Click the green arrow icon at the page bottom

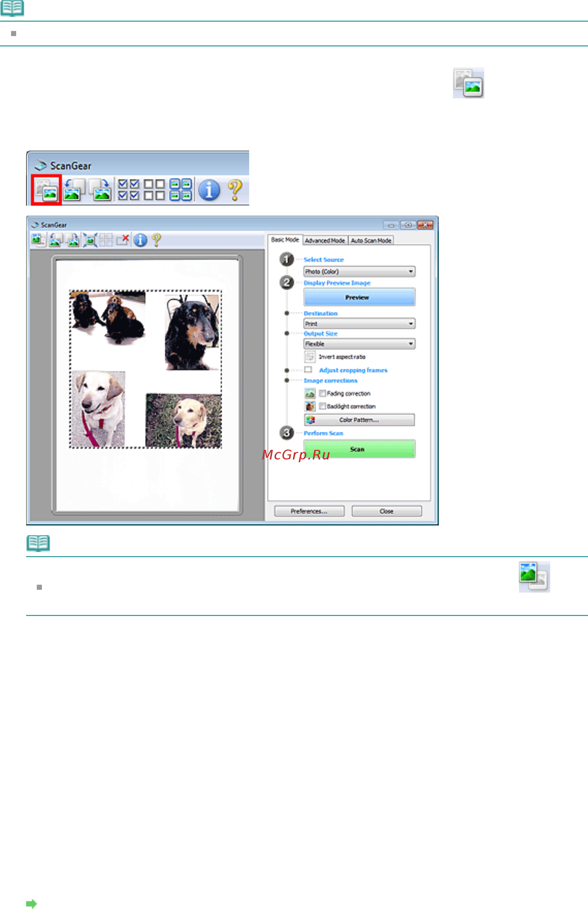tap(31, 903)
